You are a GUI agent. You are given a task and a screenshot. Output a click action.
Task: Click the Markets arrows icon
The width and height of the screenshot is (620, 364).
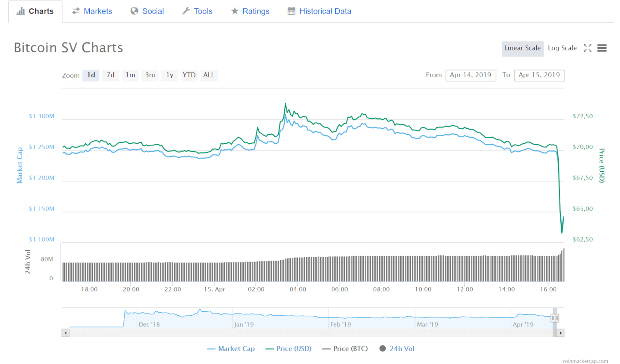pos(76,11)
